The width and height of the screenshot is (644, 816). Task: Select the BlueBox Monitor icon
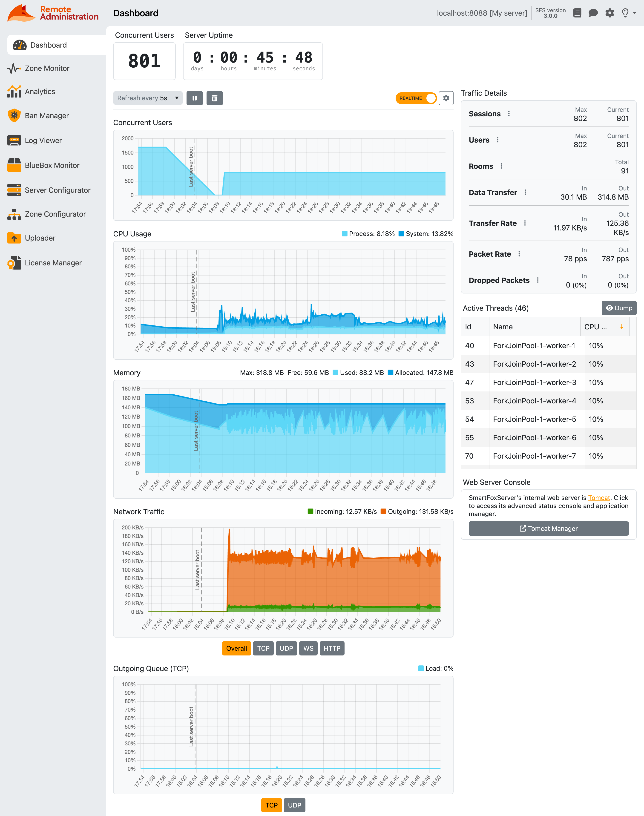[14, 165]
